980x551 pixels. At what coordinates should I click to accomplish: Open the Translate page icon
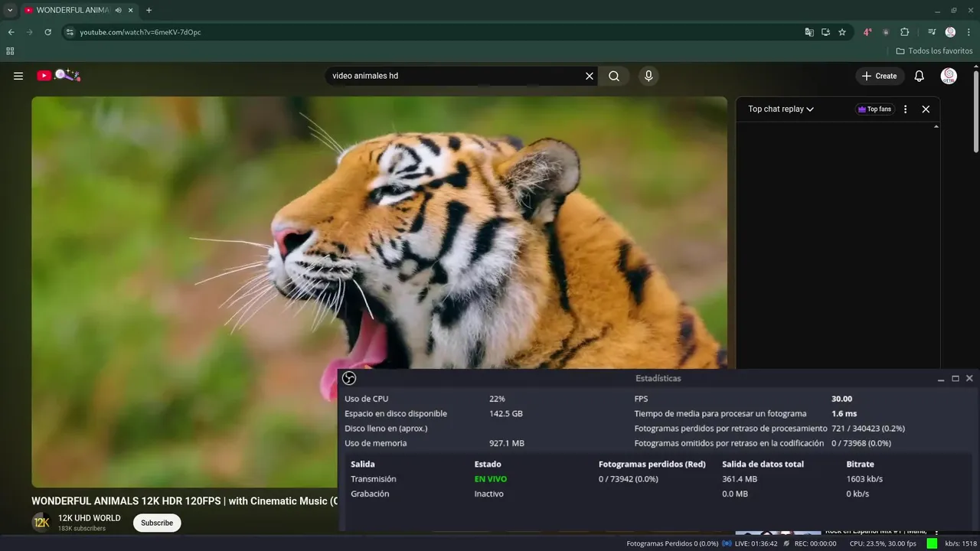click(809, 32)
